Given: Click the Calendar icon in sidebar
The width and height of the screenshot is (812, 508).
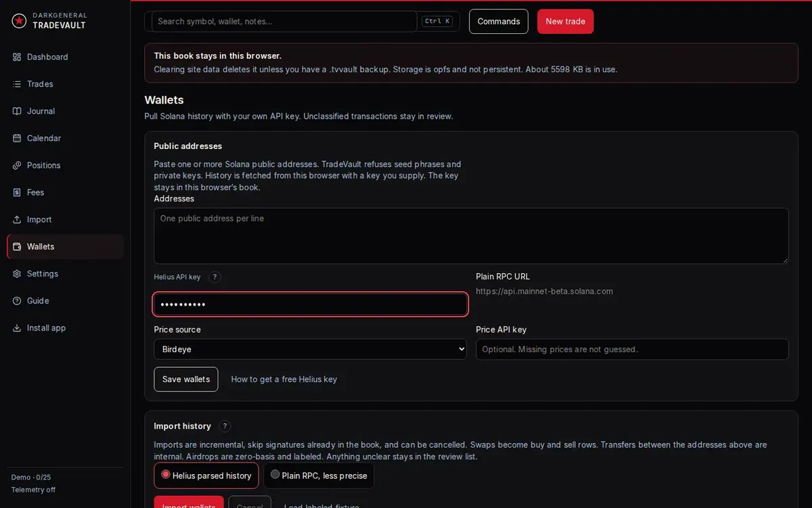Looking at the screenshot, I should (17, 138).
